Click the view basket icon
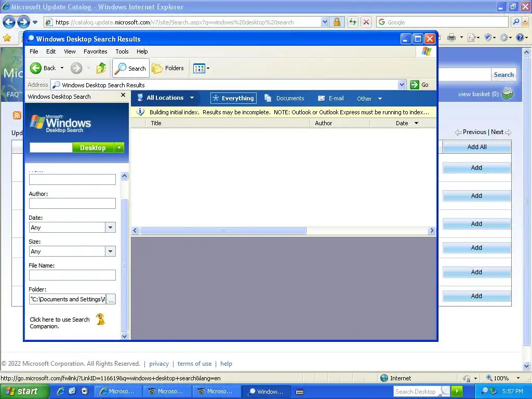Image resolution: width=532 pixels, height=399 pixels. pyautogui.click(x=508, y=94)
